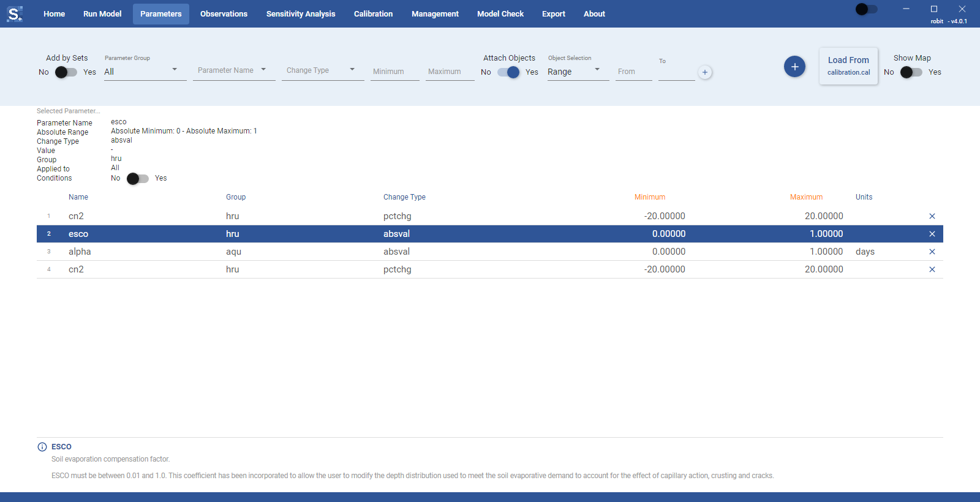Screen dimensions: 980x502
Task: Click the 1.00000 maximum in the esco row
Action: [826, 234]
